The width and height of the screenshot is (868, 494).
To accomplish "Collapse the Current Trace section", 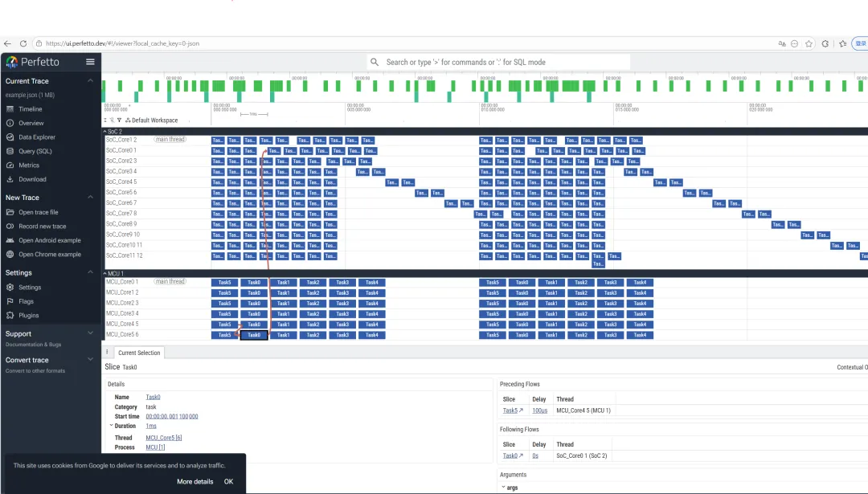I will (90, 81).
